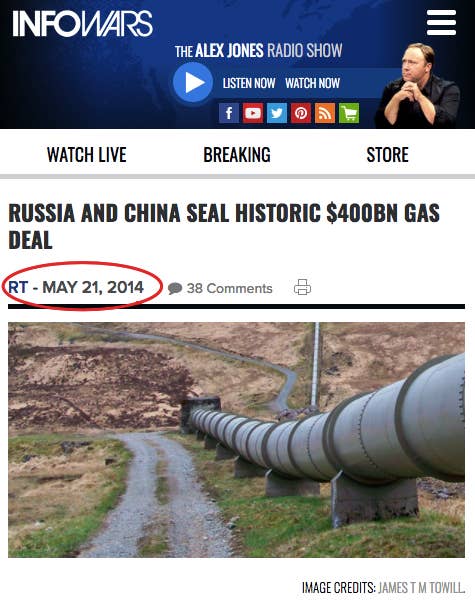
Task: Open the hamburger menu icon
Action: [441, 23]
